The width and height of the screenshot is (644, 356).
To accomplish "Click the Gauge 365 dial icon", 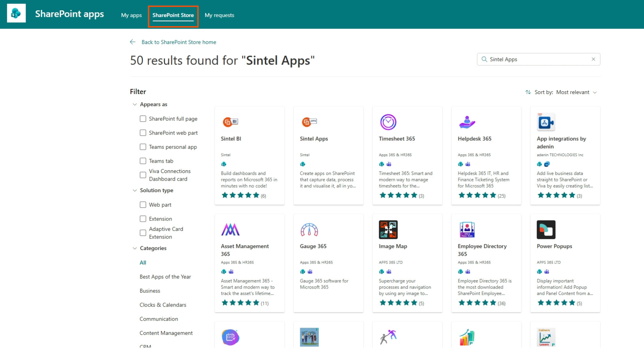I will pos(309,230).
